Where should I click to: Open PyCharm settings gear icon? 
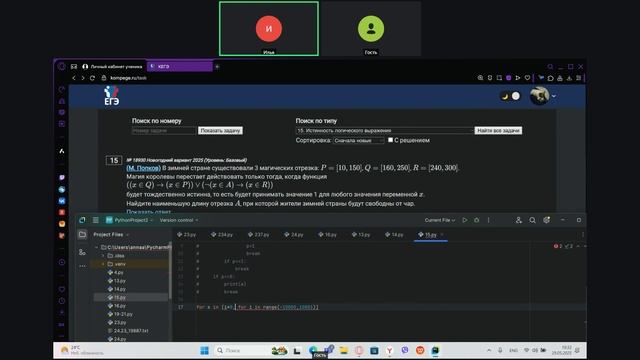[x=547, y=220]
